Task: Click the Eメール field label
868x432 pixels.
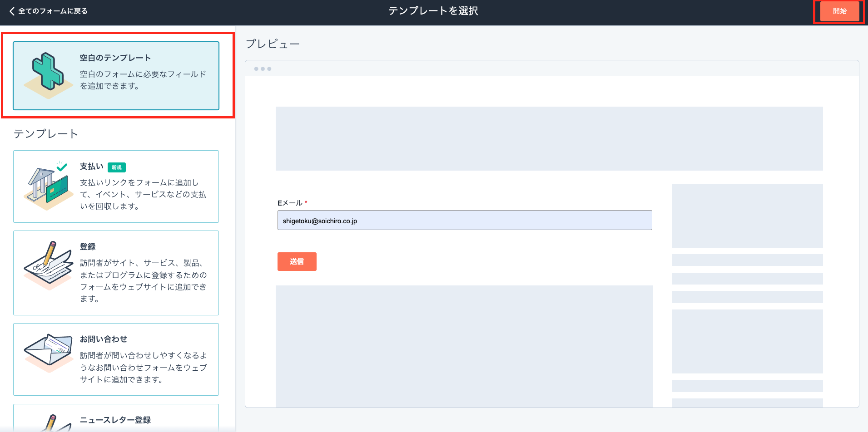Action: point(290,203)
